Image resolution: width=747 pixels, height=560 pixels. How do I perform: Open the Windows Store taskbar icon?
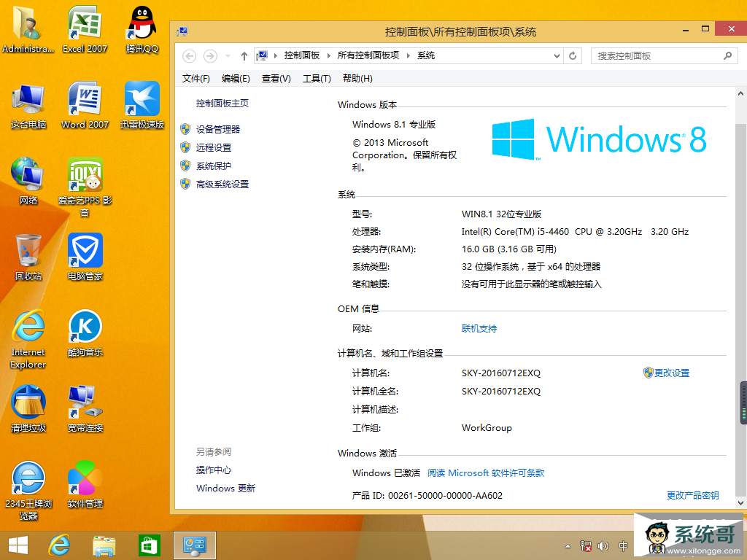(149, 545)
